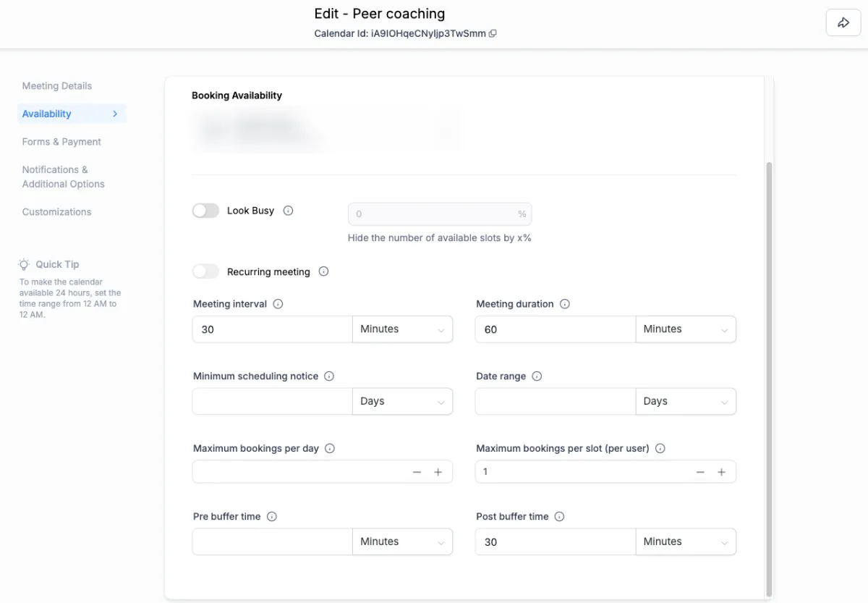The width and height of the screenshot is (868, 603).
Task: Copy the Calendar Id with copy icon
Action: [x=493, y=33]
